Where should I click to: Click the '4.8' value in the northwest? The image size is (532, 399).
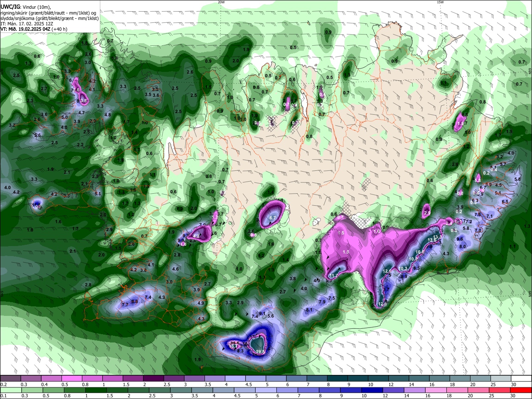[108, 115]
